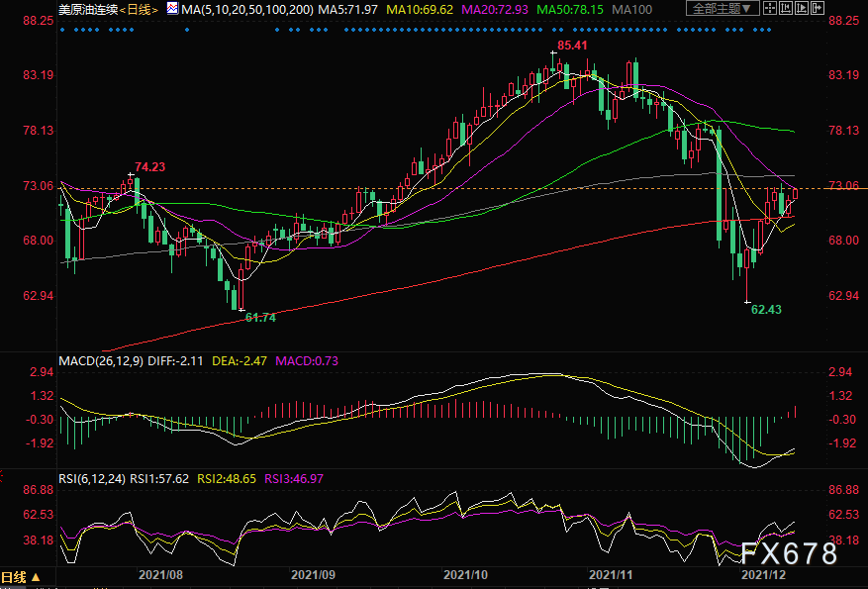Click the crosshair cursor icon in top toolbar

(x=770, y=8)
